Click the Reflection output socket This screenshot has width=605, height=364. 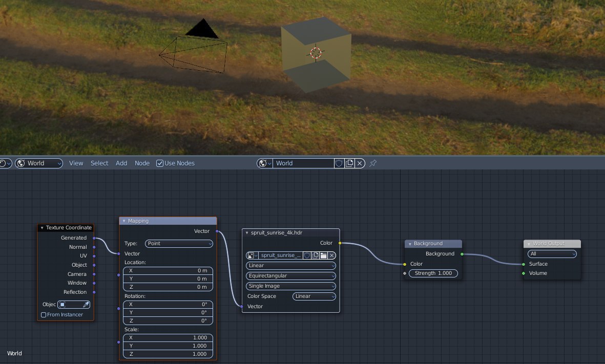pos(94,292)
